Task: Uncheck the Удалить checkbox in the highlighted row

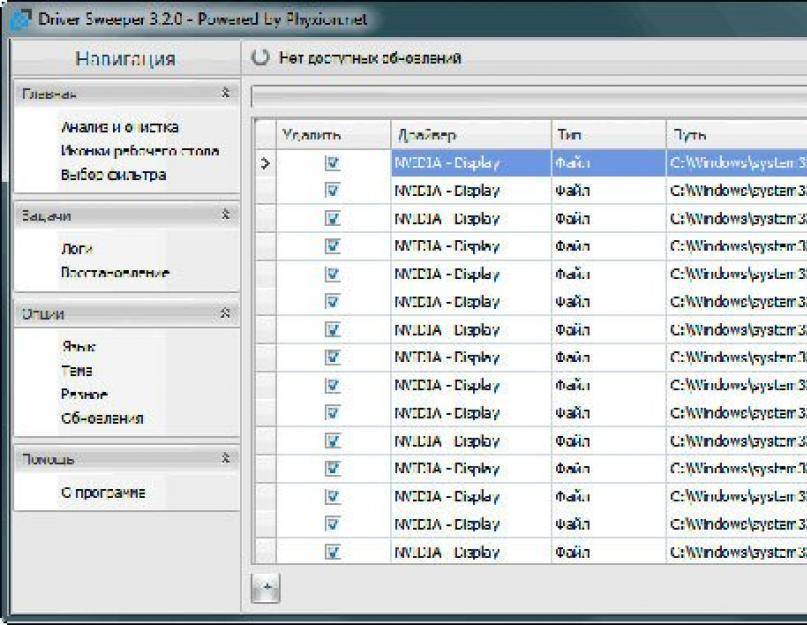Action: 332,163
